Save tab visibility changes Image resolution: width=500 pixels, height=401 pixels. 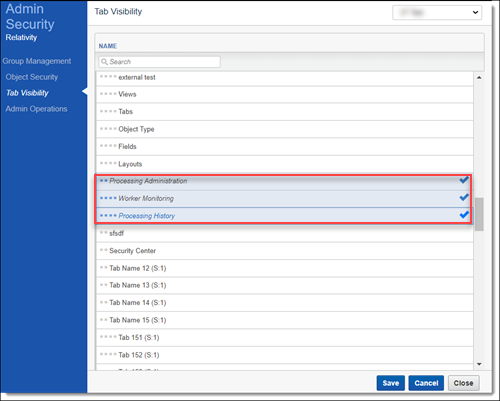click(391, 383)
